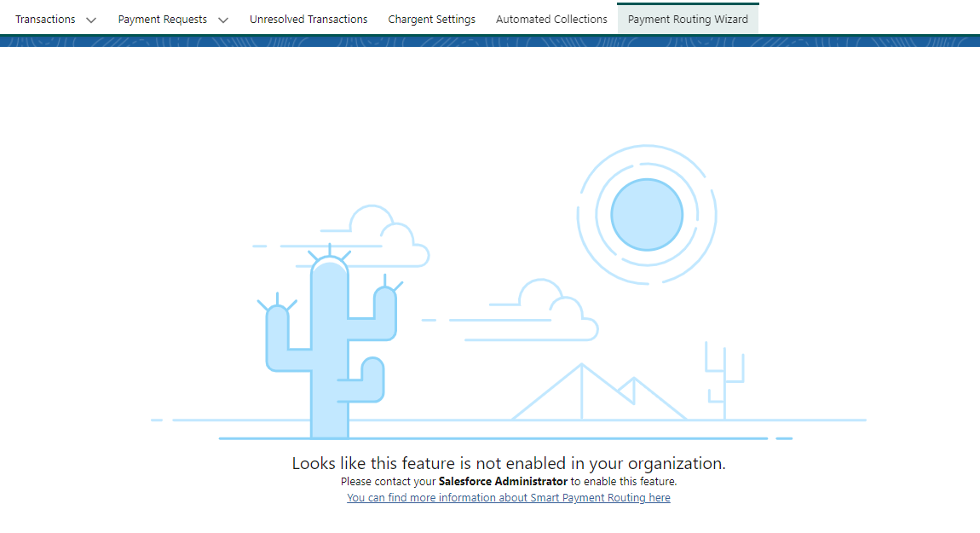Click the blue patterned header banner
This screenshot has width=980, height=533.
(490, 41)
